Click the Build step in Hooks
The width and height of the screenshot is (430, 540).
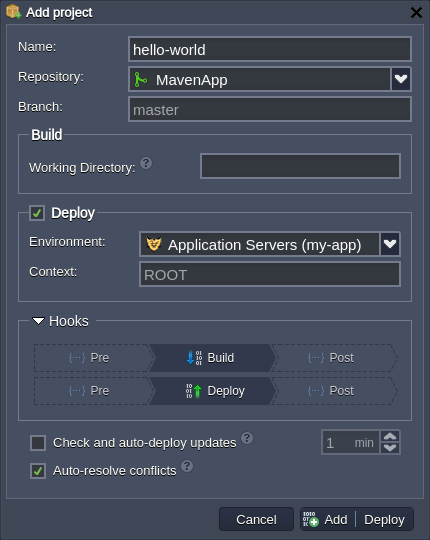[212, 358]
